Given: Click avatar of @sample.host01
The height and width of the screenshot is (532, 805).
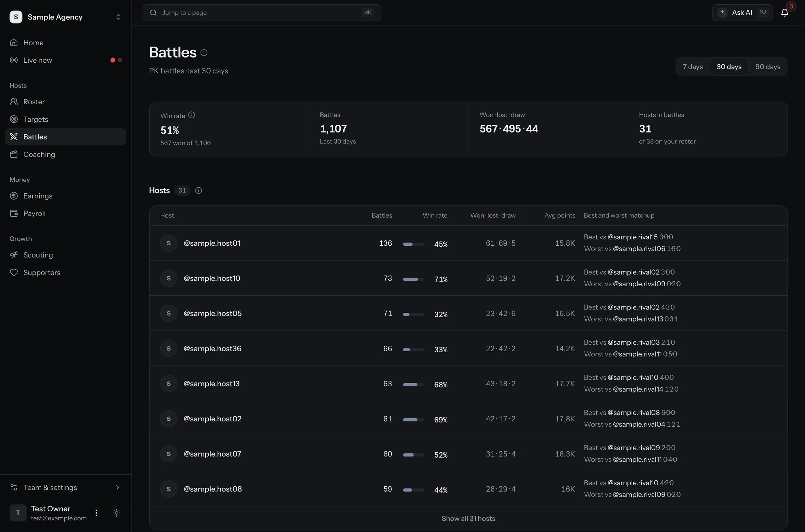Looking at the screenshot, I should [169, 243].
